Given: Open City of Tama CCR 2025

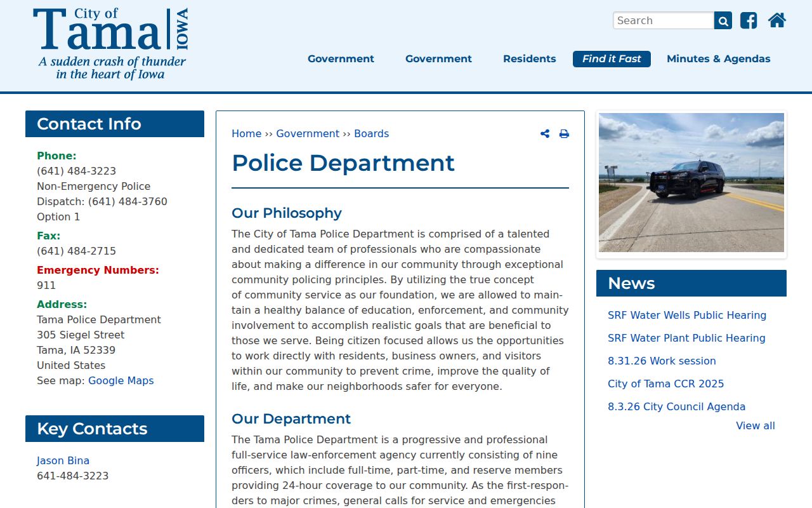Looking at the screenshot, I should click(665, 384).
